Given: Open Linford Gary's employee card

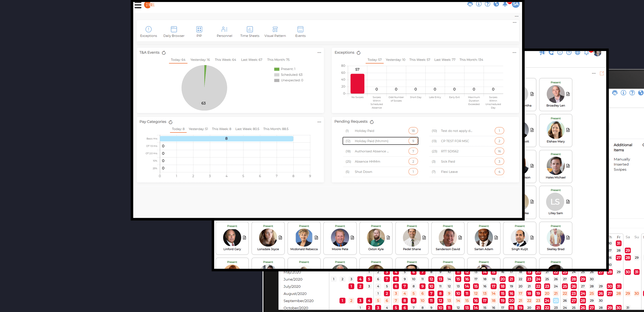Looking at the screenshot, I should coord(232,238).
